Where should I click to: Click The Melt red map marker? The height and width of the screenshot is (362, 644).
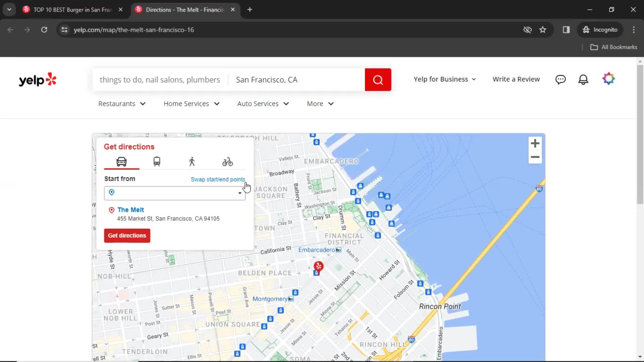click(x=318, y=266)
